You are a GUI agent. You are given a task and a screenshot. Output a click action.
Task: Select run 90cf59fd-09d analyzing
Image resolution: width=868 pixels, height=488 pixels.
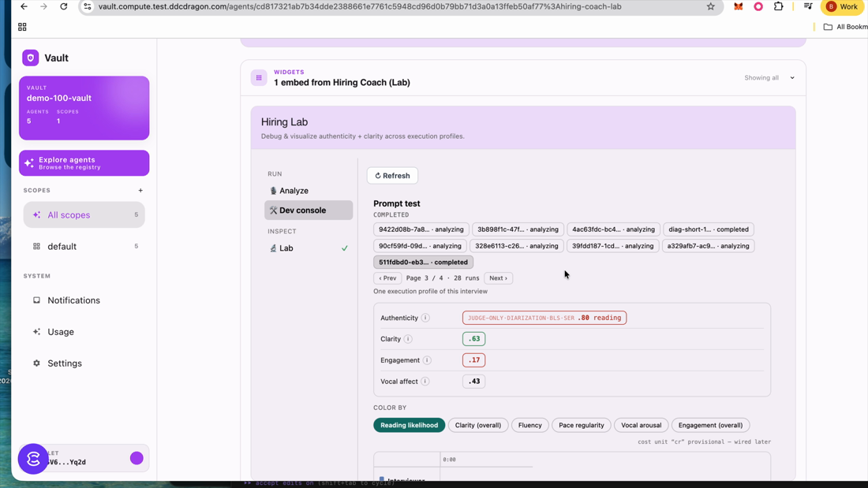420,246
